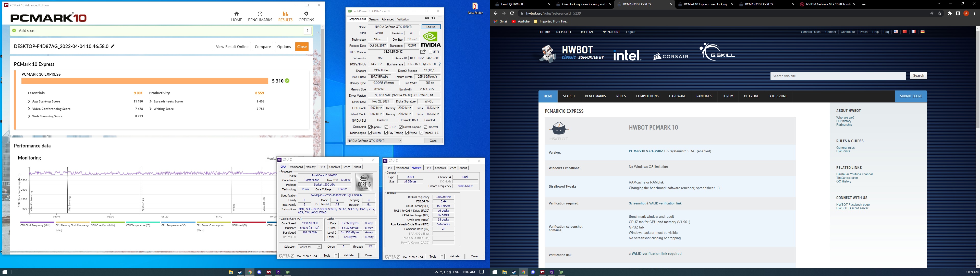The image size is (980, 276).
Task: Go back in Chrome
Action: click(495, 13)
